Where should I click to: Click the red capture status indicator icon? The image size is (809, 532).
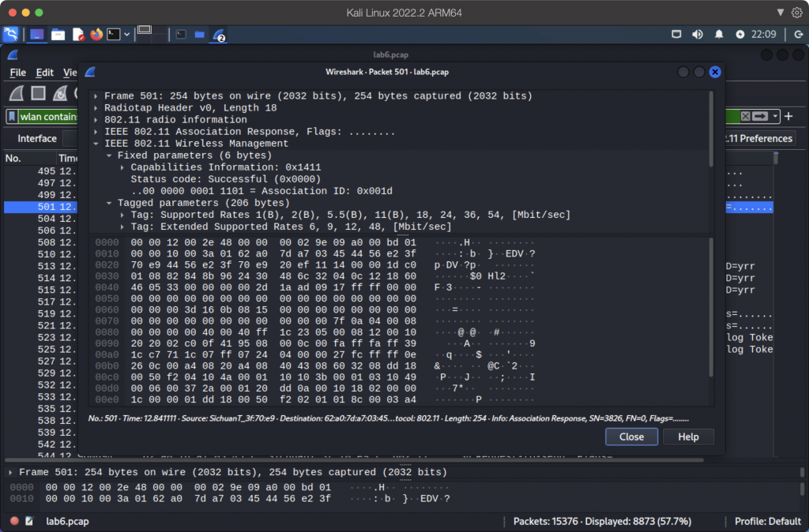14,521
